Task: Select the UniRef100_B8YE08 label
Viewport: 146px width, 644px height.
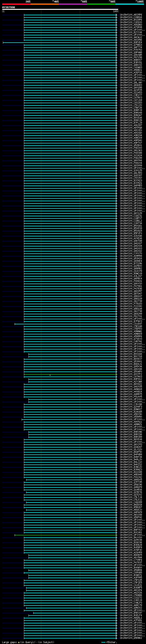Action: pyautogui.click(x=131, y=440)
